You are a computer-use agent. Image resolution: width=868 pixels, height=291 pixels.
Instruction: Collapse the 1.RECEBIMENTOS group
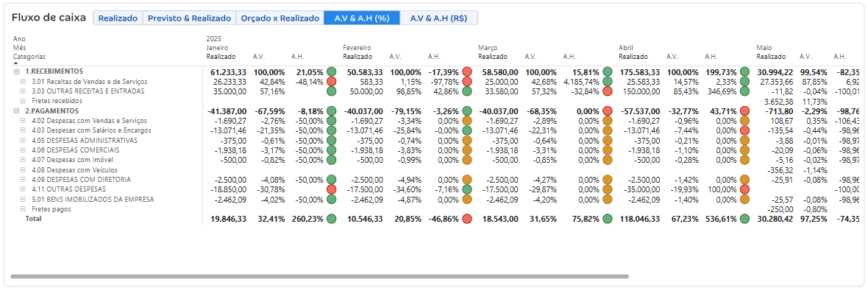pyautogui.click(x=17, y=71)
